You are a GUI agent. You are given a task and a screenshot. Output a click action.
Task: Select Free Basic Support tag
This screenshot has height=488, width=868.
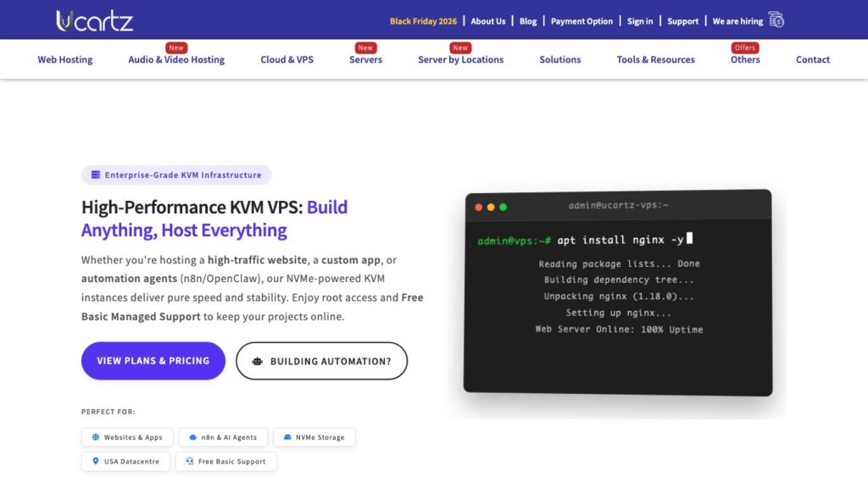click(225, 462)
